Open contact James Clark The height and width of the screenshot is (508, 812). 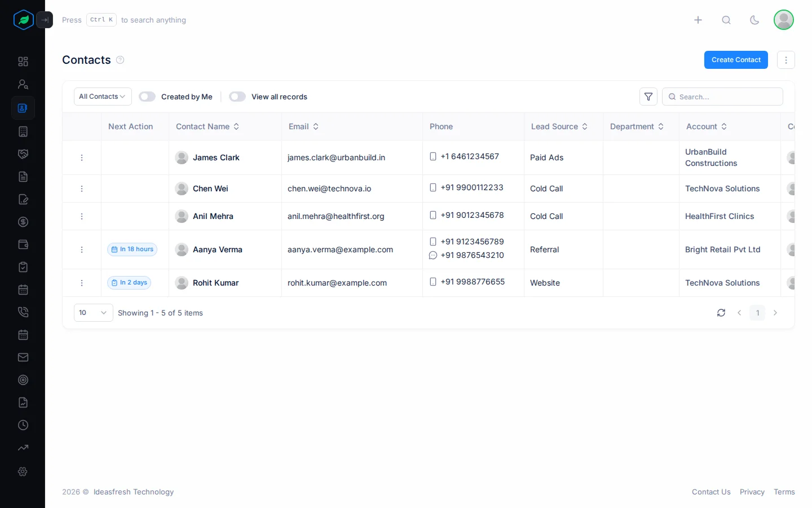point(216,157)
